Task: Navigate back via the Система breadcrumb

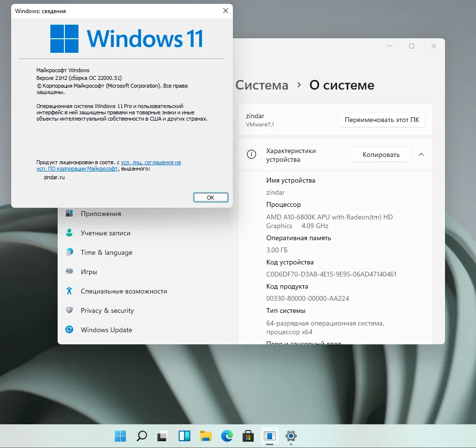Action: (261, 85)
